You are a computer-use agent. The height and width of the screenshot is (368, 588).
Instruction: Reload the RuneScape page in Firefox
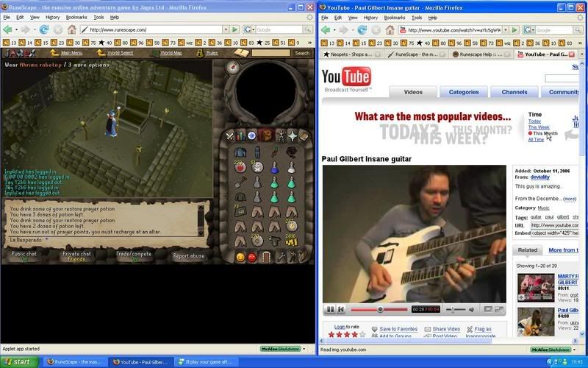(44, 29)
